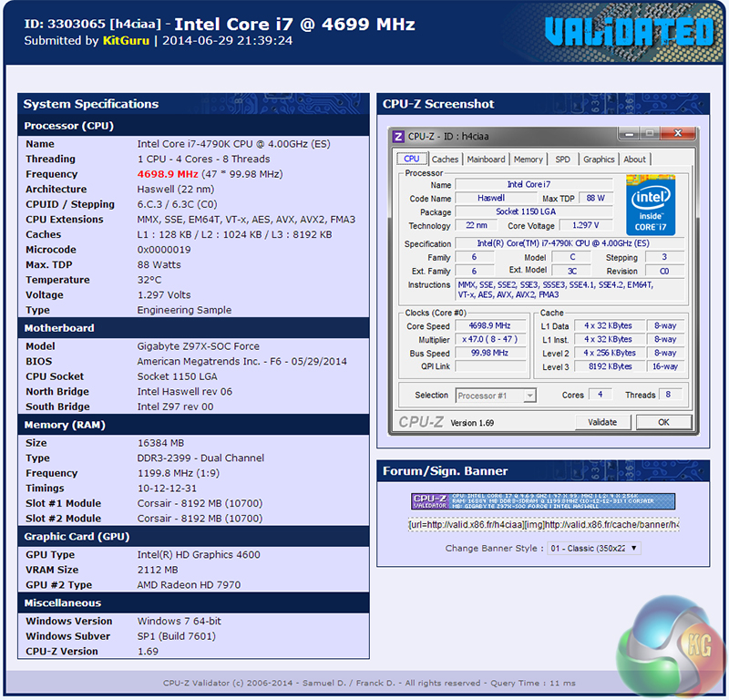Click the Engineering Sample type value
Viewport: 729px width, 700px height.
click(x=184, y=310)
